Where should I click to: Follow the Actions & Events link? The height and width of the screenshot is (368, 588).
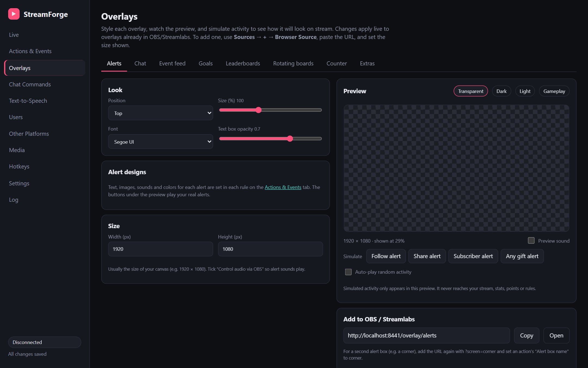283,187
